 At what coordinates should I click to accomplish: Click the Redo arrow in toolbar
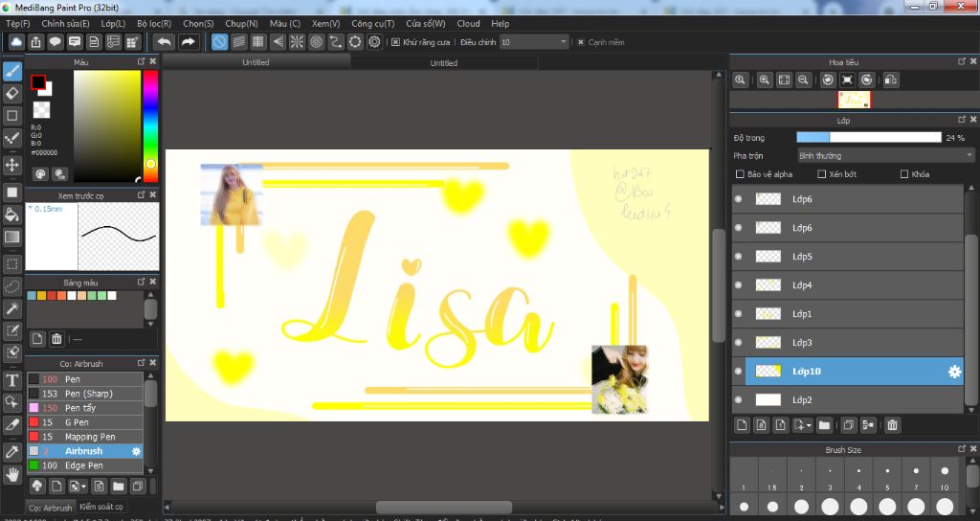(x=189, y=42)
